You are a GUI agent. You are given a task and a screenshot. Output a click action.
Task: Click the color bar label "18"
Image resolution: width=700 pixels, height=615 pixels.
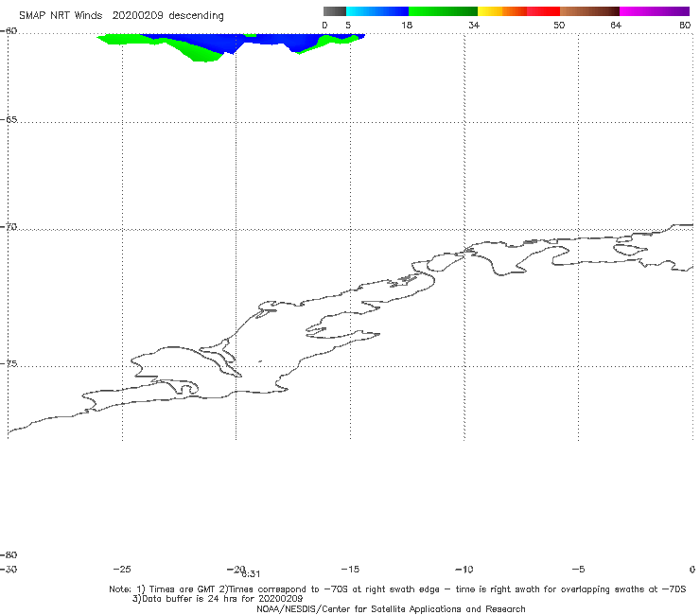(x=407, y=26)
